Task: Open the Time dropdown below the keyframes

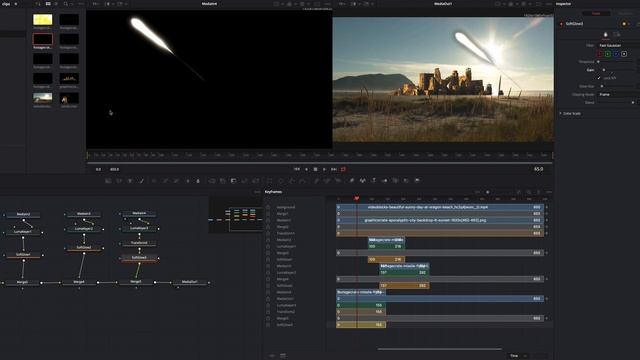Action: click(518, 356)
